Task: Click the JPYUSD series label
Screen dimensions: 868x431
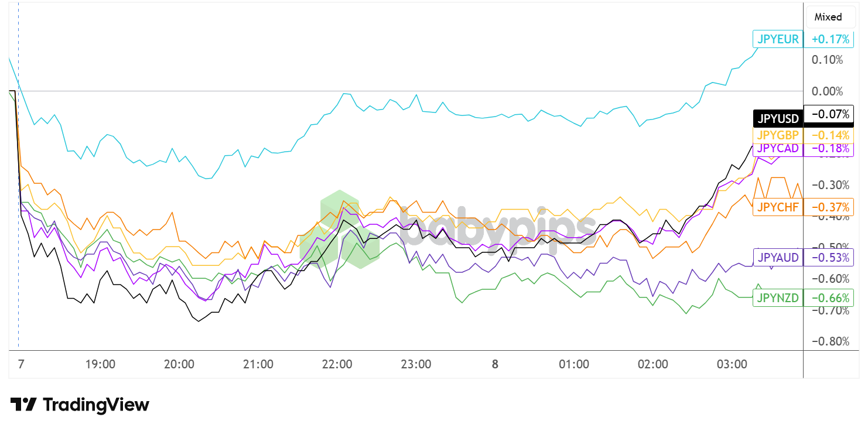Action: click(778, 119)
